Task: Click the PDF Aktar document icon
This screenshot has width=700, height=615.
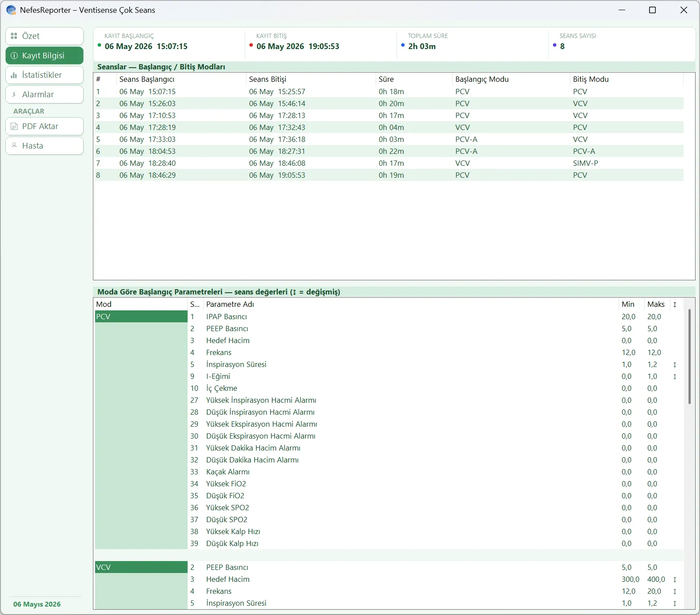Action: (14, 126)
